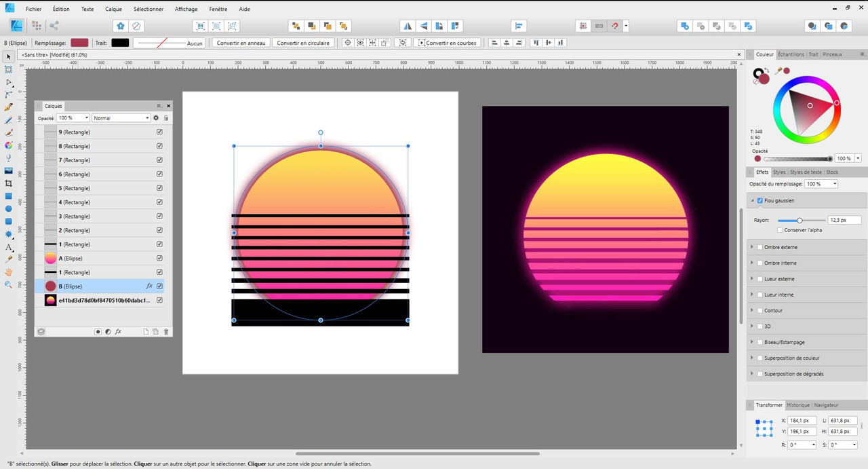Image resolution: width=868 pixels, height=469 pixels.
Task: Switch to the Échantillons tab
Action: click(791, 54)
